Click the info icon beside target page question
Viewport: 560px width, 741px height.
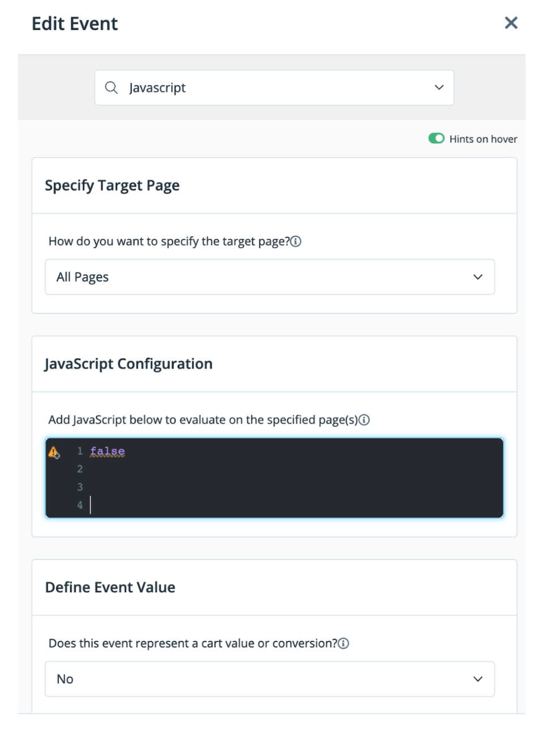[296, 242]
